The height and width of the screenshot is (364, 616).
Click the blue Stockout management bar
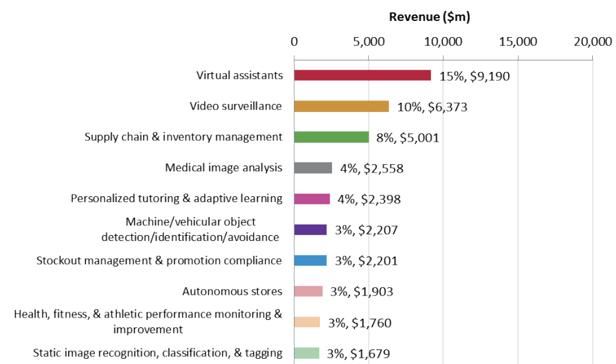(x=310, y=261)
